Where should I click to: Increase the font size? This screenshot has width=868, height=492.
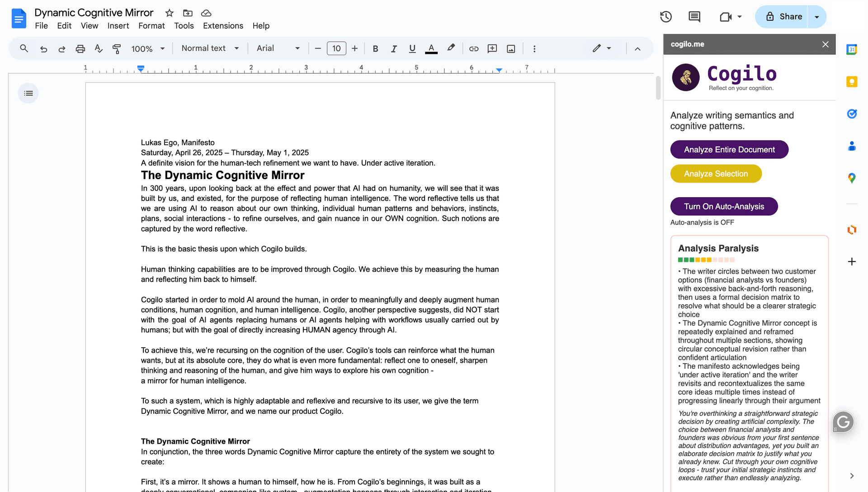[355, 49]
